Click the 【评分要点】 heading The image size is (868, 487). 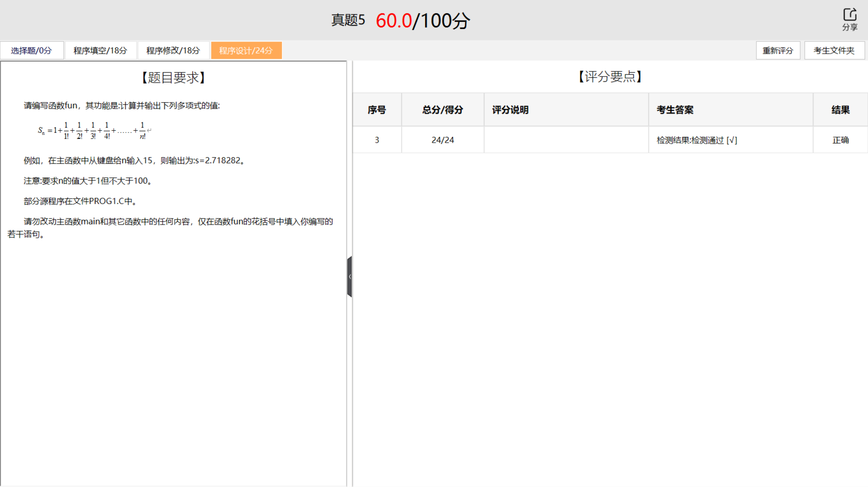point(610,77)
